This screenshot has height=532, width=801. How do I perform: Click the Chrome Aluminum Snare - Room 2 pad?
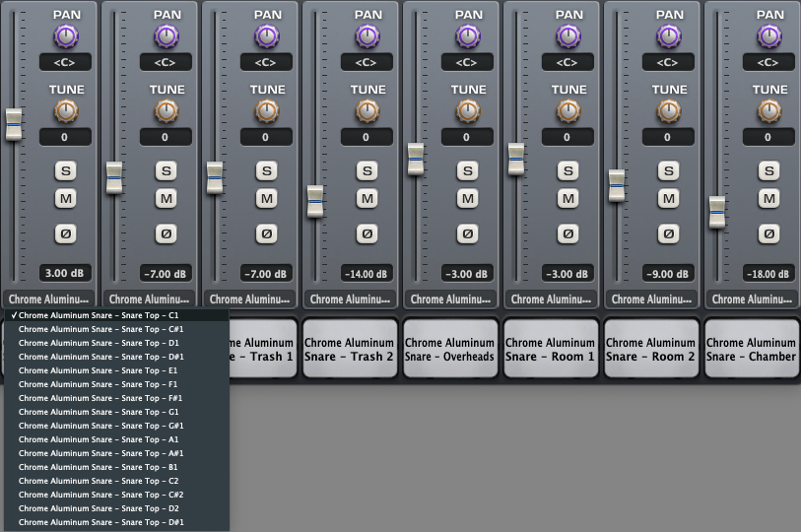650,349
